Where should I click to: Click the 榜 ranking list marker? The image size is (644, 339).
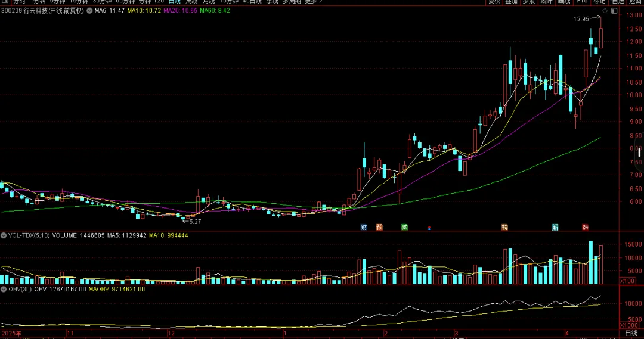(x=504, y=227)
